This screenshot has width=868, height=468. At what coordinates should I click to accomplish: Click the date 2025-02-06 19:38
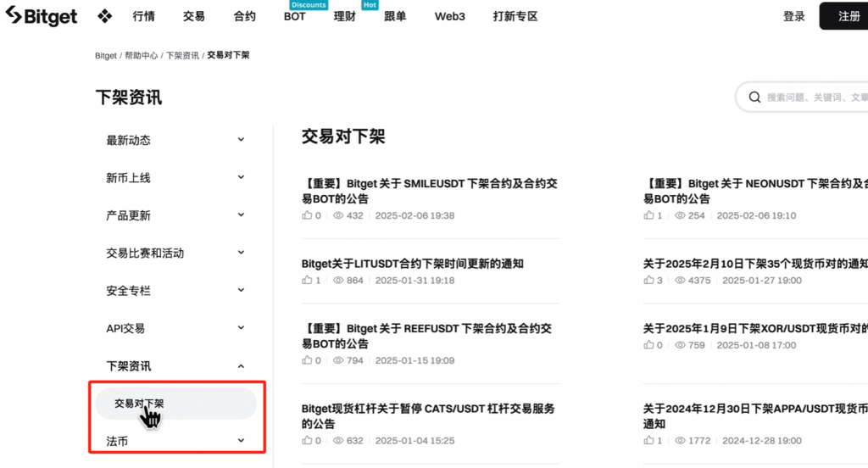tap(415, 215)
